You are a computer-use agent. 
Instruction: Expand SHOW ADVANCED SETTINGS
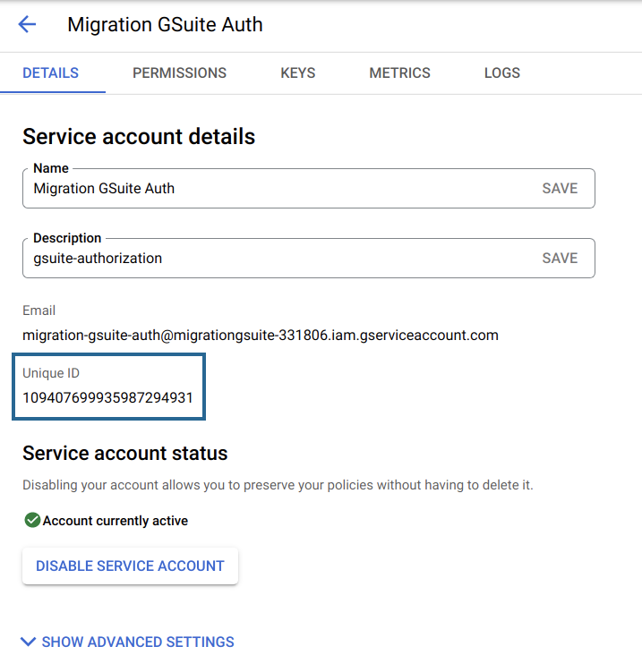pos(127,642)
